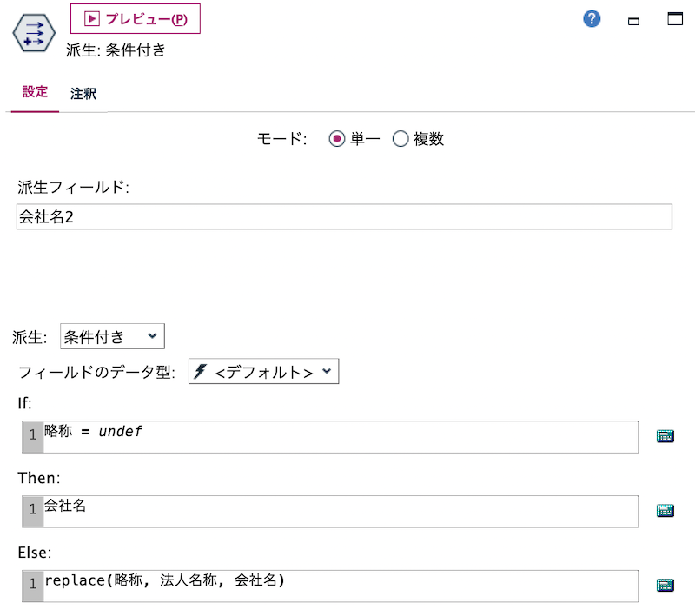Viewport: 695px width, 616px height.
Task: Click the lightning bolt icon in the data type selector
Action: click(199, 370)
